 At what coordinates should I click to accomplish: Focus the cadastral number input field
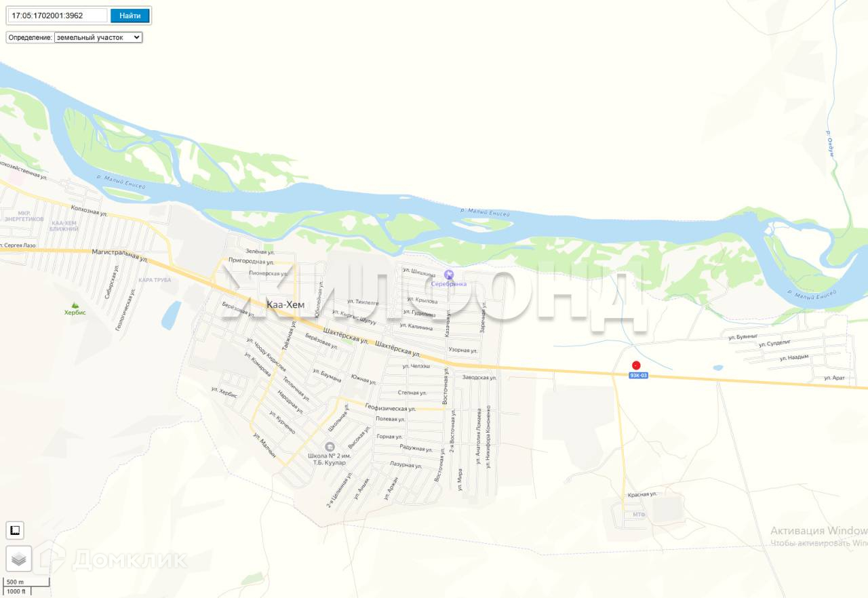(x=58, y=16)
